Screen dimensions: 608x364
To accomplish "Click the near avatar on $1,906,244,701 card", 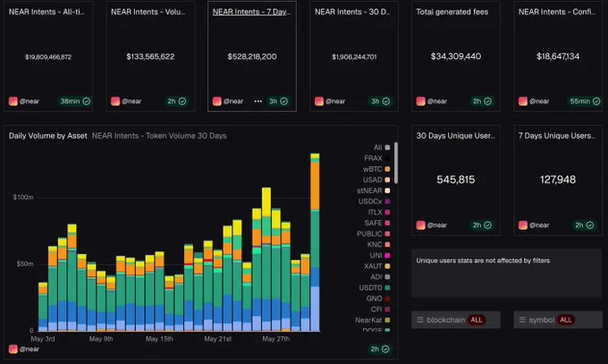I will tap(319, 101).
